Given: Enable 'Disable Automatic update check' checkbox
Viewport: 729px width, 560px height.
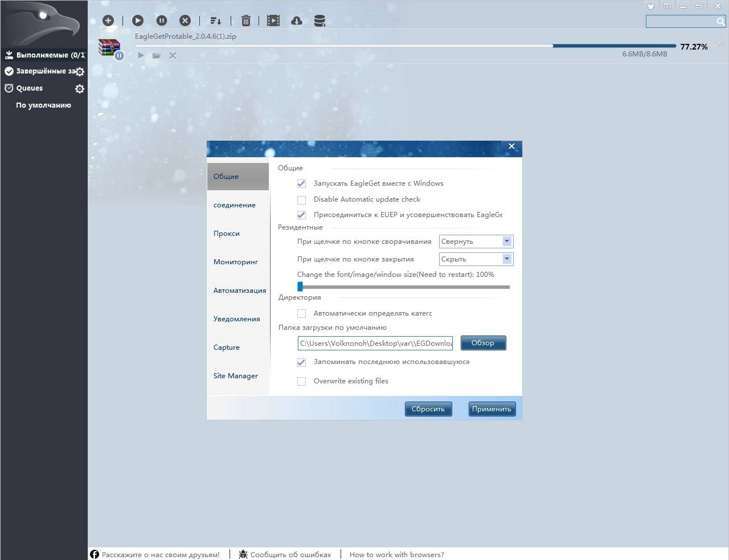Looking at the screenshot, I should click(301, 199).
